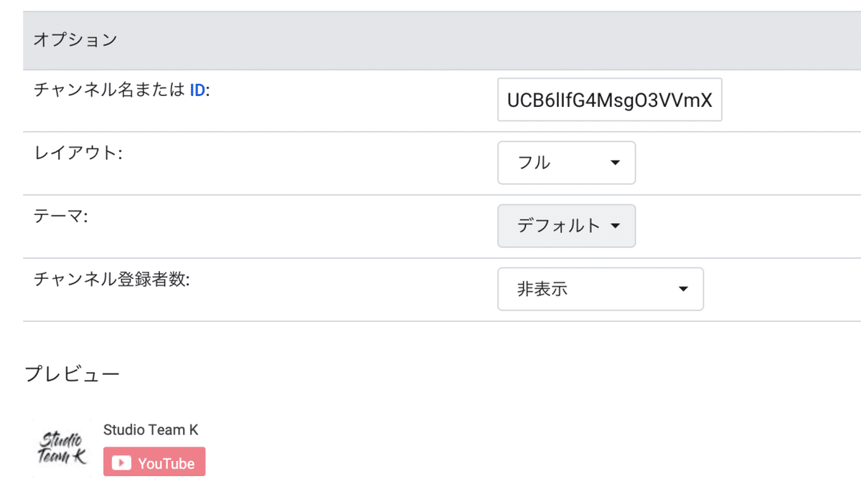Click the arrow icon on the 非表示 dropdown

point(682,289)
